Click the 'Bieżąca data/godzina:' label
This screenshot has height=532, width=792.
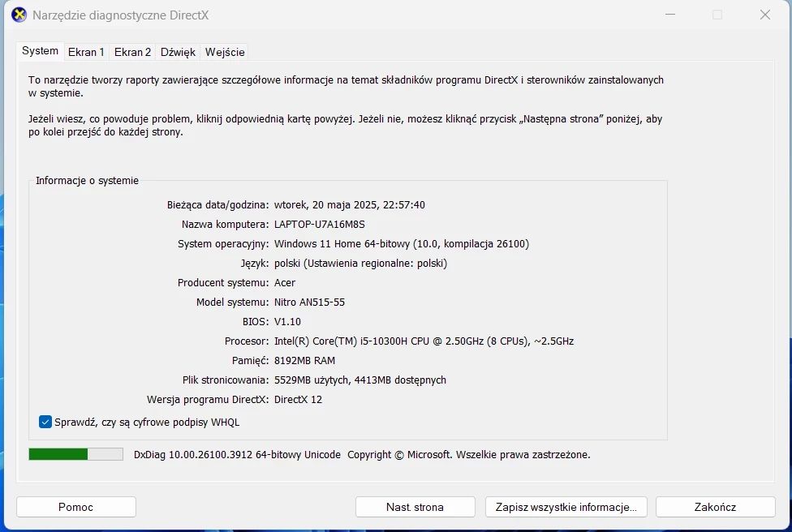(217, 205)
